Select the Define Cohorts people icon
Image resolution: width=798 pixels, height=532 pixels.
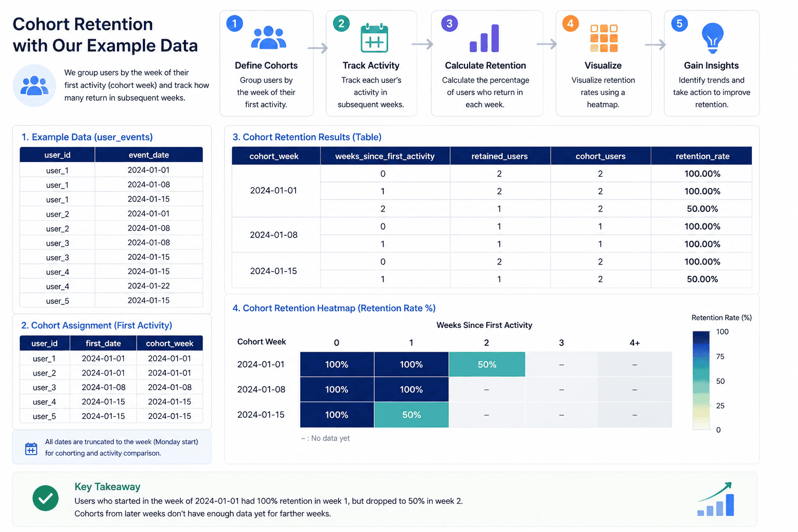point(268,37)
